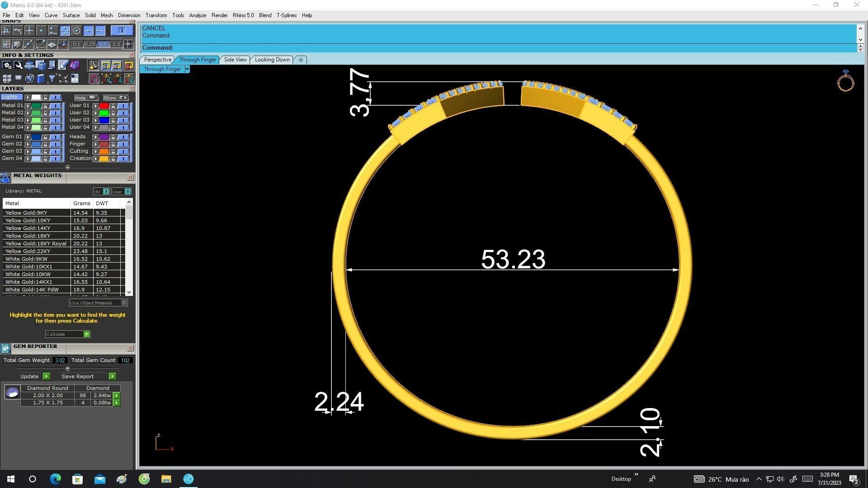
Task: Click the ring icon in viewport corner
Action: click(x=845, y=81)
